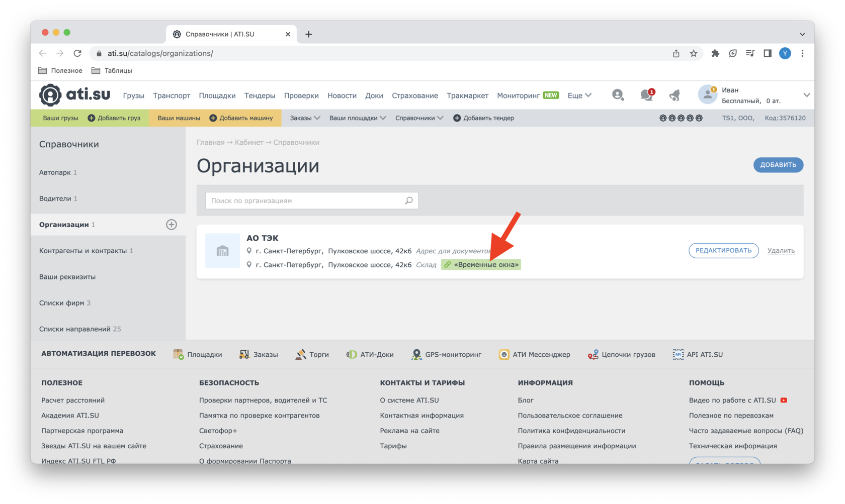The height and width of the screenshot is (504, 845).
Task: Open the support headset icon
Action: 618,95
